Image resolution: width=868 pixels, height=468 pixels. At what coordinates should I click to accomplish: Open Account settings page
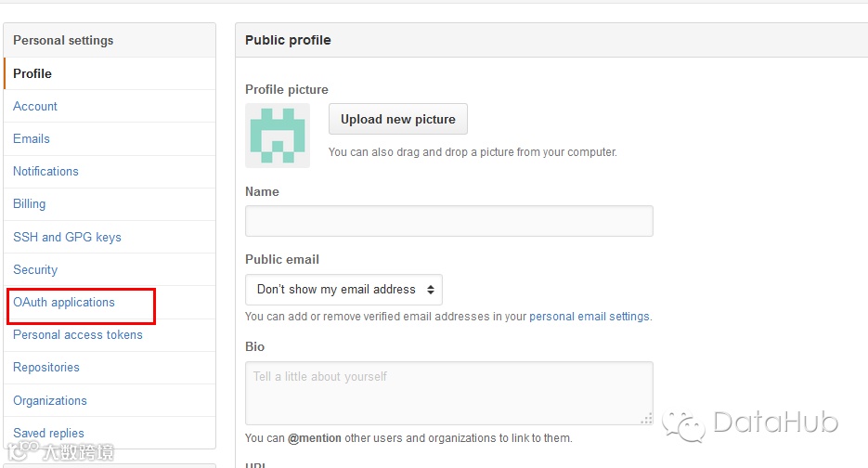click(35, 106)
